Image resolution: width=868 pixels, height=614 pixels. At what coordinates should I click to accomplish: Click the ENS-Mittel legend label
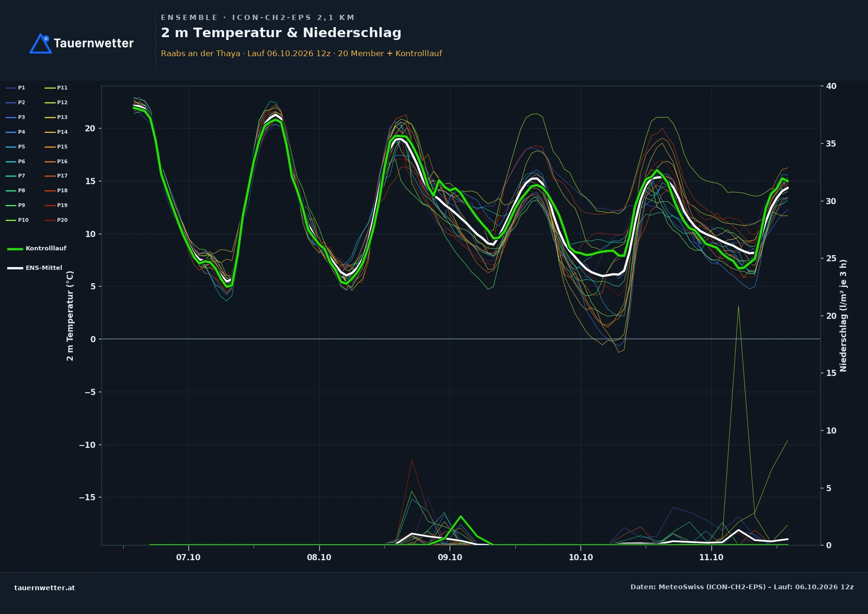[44, 268]
